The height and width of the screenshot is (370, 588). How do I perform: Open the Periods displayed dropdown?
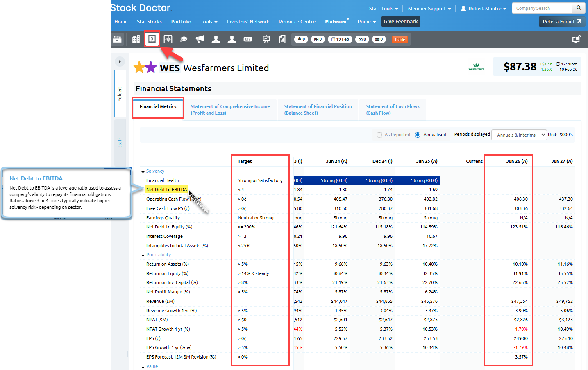[519, 135]
